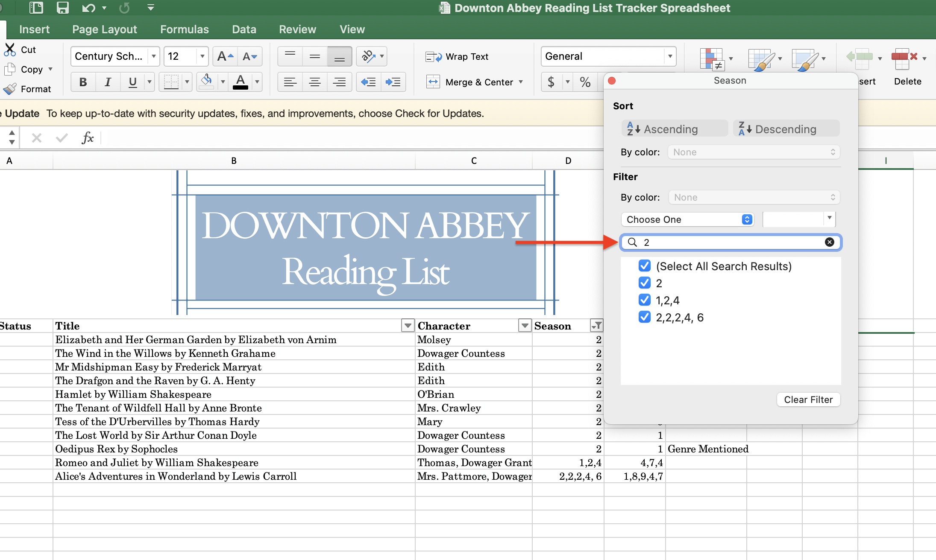Toggle italic text formatting

coord(108,82)
